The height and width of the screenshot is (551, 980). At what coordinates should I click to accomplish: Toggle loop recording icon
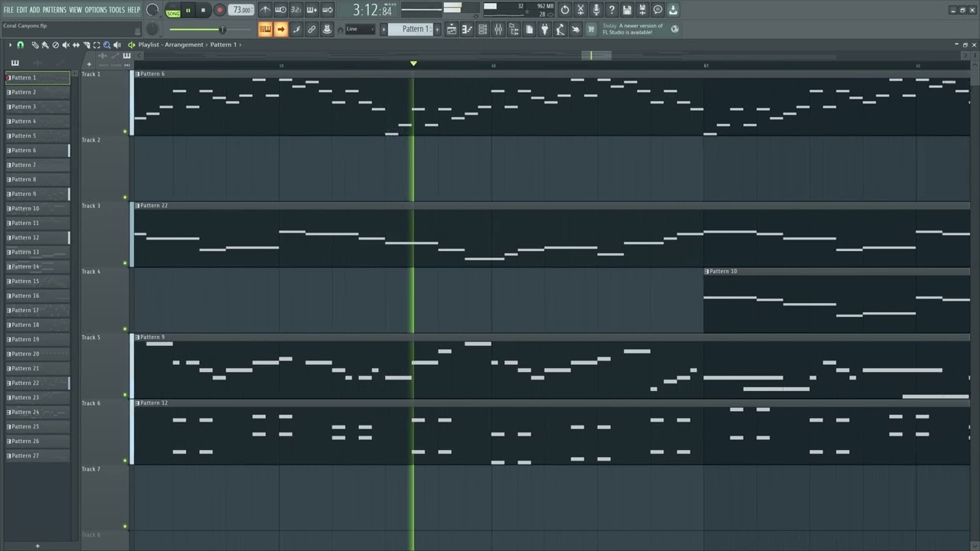327,10
